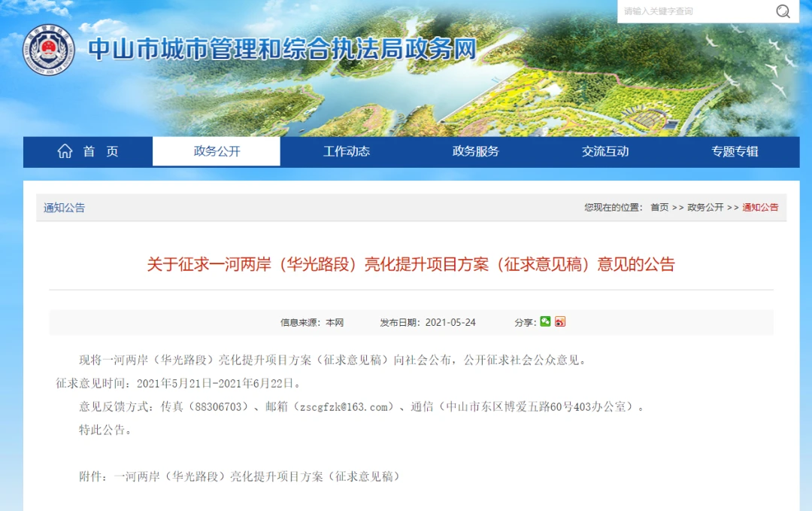Click 首页 in the breadcrumb trail
812x511 pixels.
660,208
